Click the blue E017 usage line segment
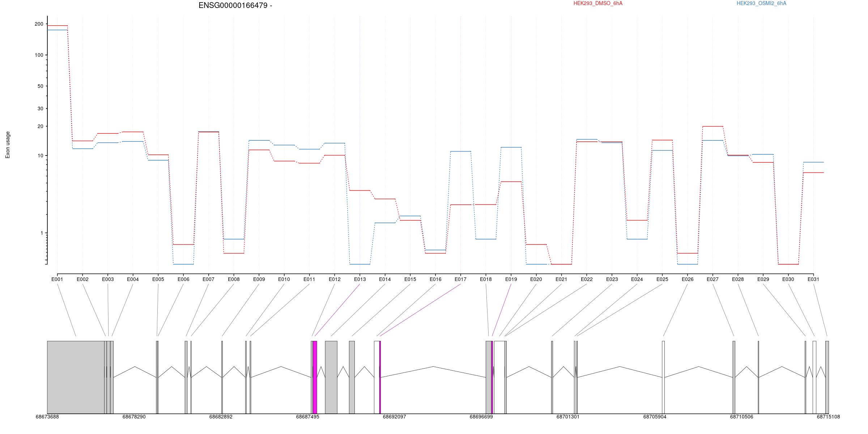Viewport: 868px width, 434px height. 460,151
